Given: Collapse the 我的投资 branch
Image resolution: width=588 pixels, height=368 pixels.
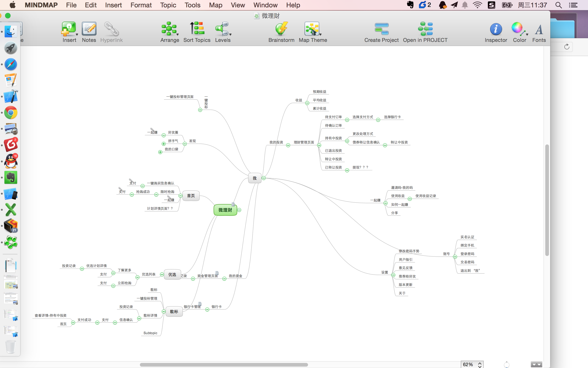Looking at the screenshot, I should (288, 145).
